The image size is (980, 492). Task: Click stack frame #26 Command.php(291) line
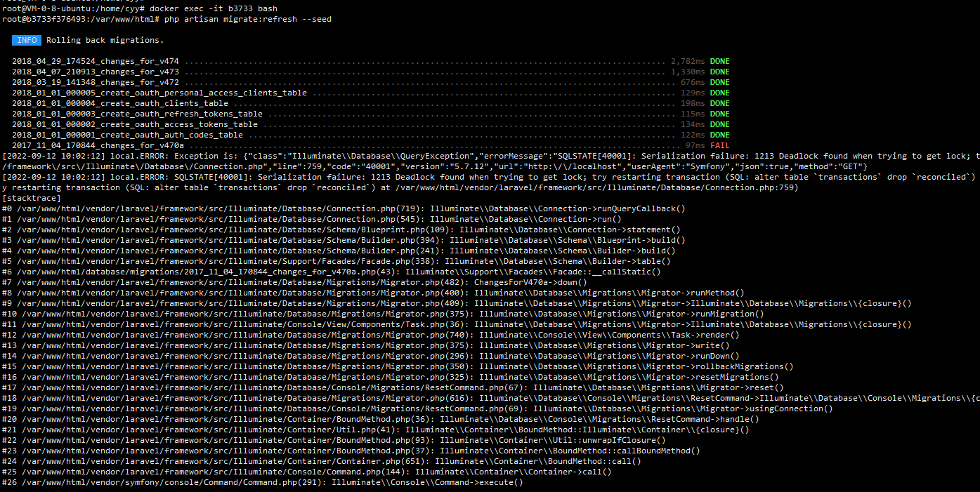[263, 482]
